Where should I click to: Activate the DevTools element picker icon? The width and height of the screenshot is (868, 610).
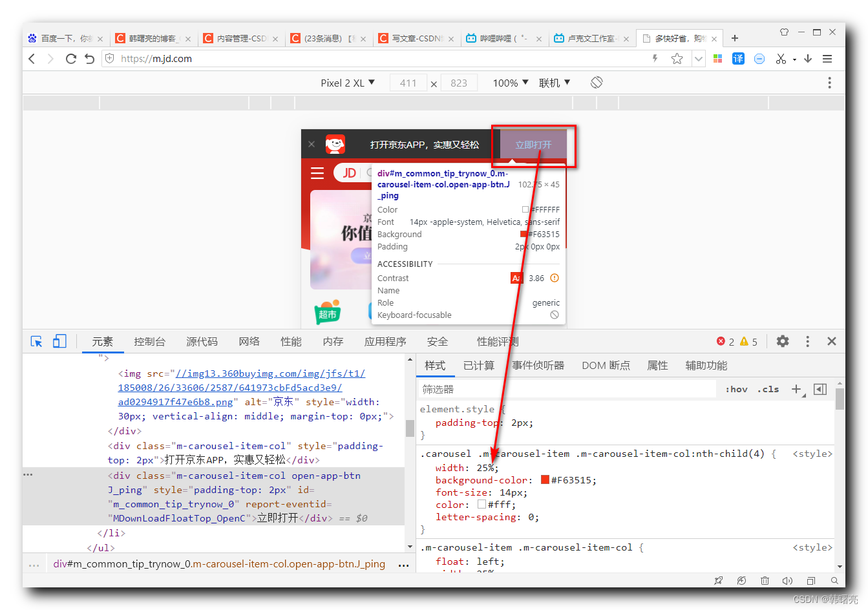[37, 341]
